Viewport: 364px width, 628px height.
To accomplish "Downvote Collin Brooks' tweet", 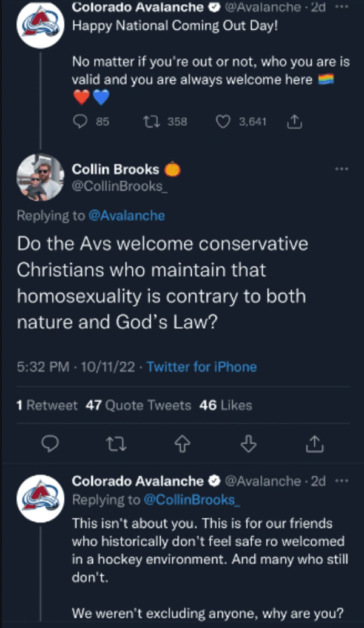I will 246,445.
